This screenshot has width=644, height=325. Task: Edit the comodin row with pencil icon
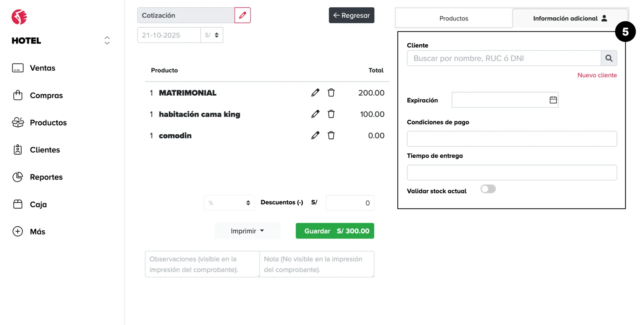coord(315,136)
